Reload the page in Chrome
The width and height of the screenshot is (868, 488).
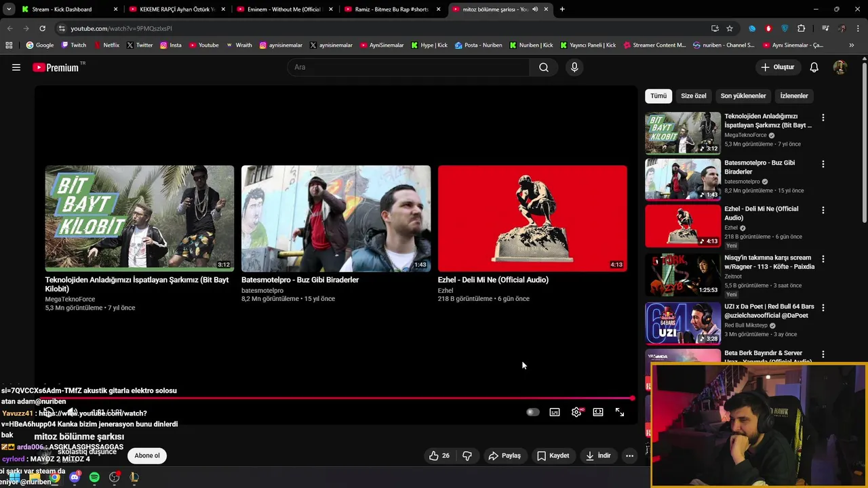pos(42,28)
